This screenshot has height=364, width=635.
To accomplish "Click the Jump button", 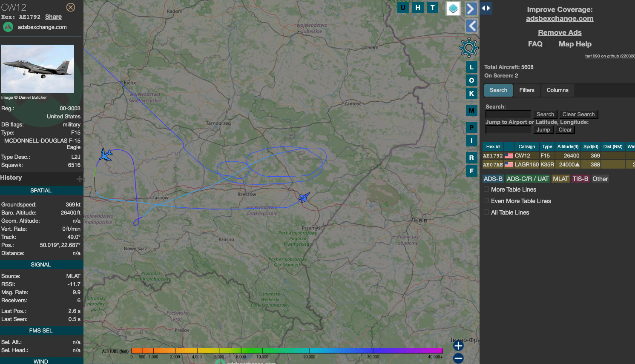I will 543,129.
